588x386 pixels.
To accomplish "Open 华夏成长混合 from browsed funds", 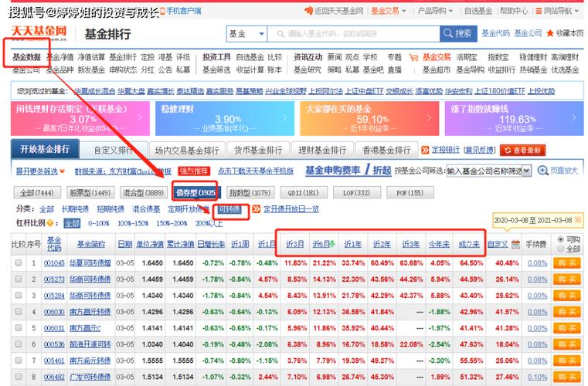I will (x=94, y=91).
